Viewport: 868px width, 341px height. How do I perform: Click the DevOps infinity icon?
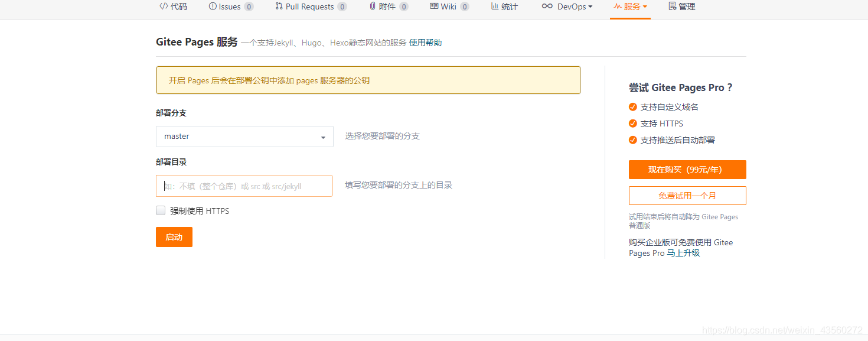pyautogui.click(x=547, y=7)
